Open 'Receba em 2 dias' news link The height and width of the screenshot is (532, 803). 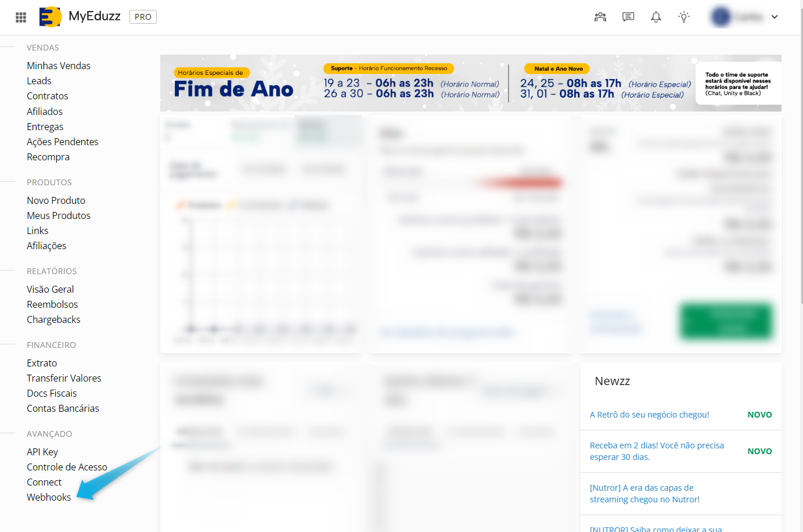657,451
